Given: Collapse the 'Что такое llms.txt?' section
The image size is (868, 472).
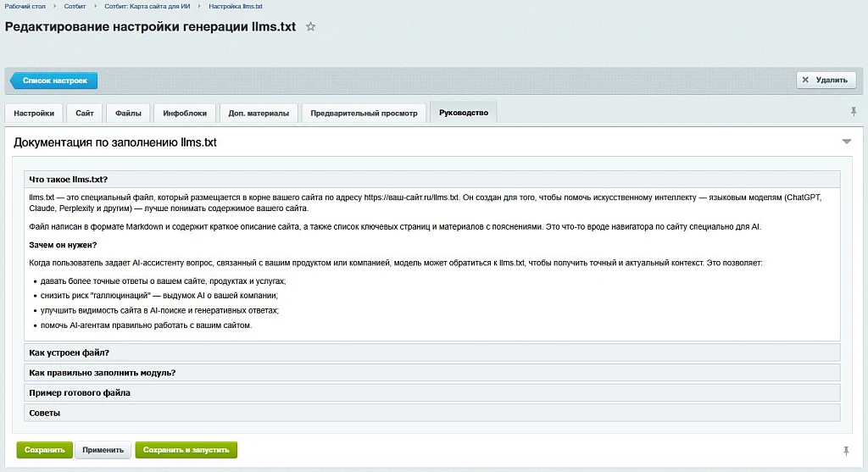Looking at the screenshot, I should (x=431, y=180).
